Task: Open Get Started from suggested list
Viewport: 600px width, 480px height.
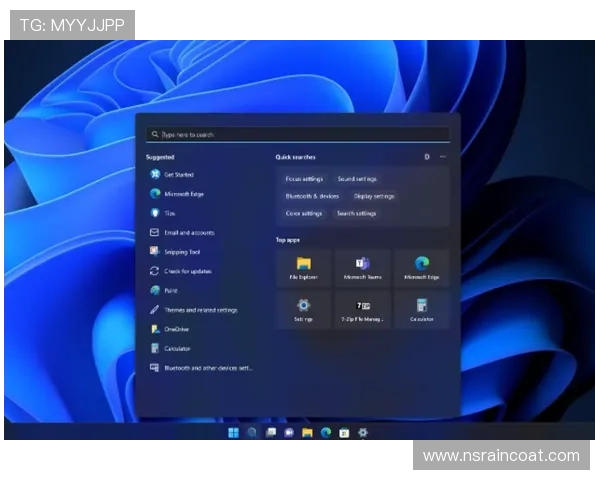Action: point(178,174)
